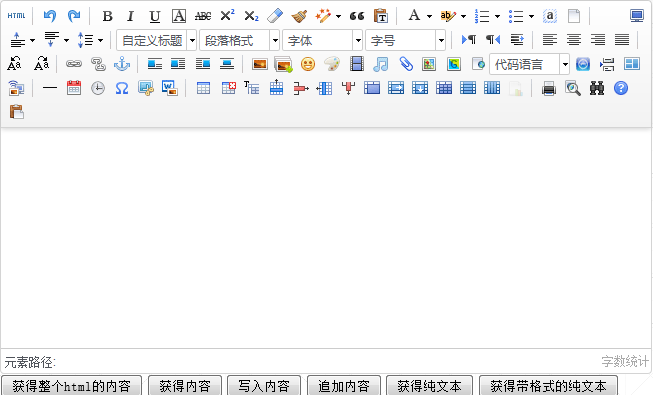Insert a hyperlink
This screenshot has height=395, width=653.
pyautogui.click(x=74, y=64)
